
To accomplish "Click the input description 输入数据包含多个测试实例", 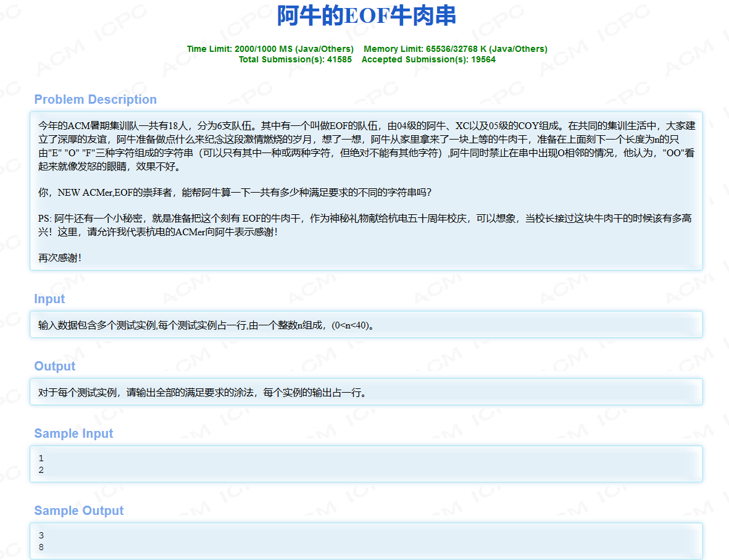I will click(x=206, y=325).
